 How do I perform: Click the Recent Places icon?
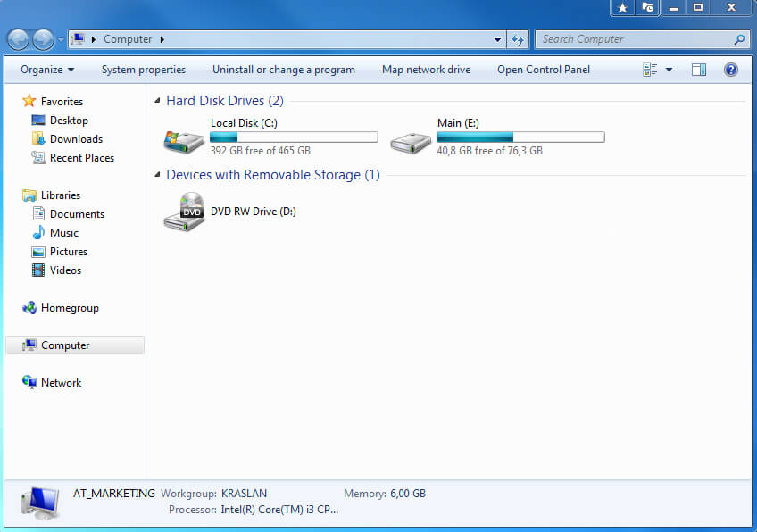(x=38, y=158)
